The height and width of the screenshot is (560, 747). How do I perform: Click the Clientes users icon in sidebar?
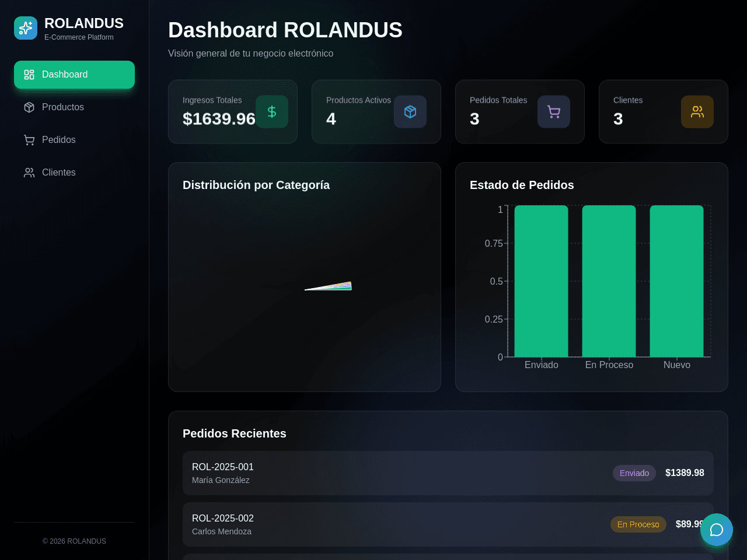click(29, 173)
